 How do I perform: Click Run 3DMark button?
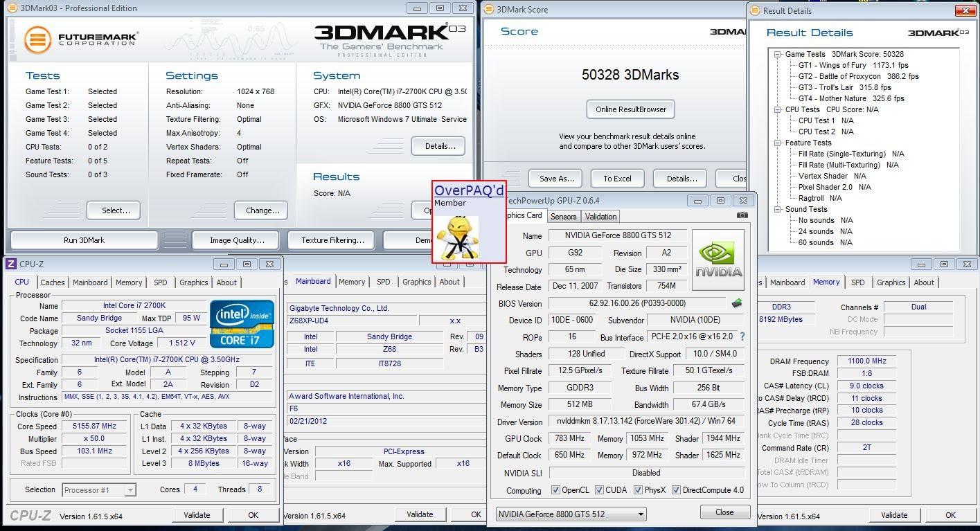tap(84, 240)
